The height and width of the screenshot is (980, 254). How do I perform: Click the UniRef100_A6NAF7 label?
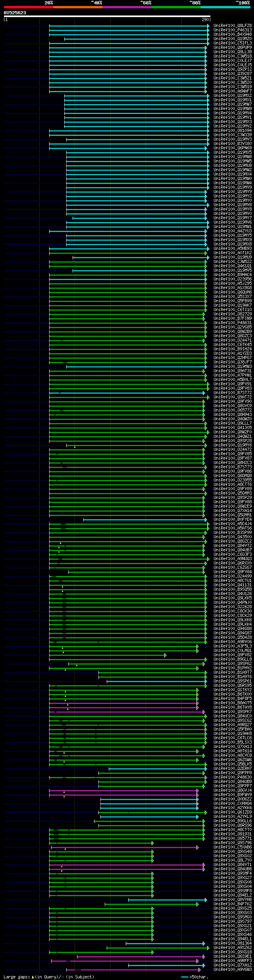[x=233, y=91]
